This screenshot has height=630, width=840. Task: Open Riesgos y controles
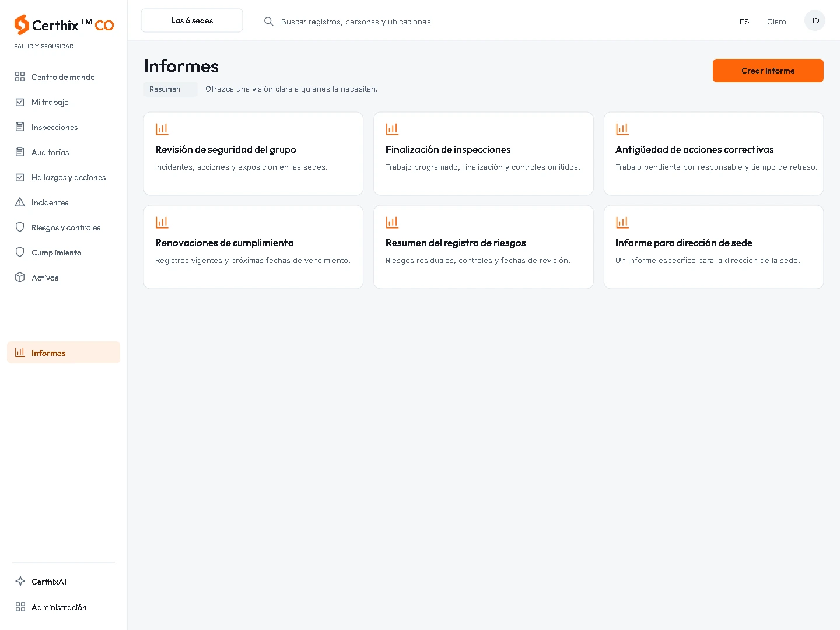(x=64, y=228)
